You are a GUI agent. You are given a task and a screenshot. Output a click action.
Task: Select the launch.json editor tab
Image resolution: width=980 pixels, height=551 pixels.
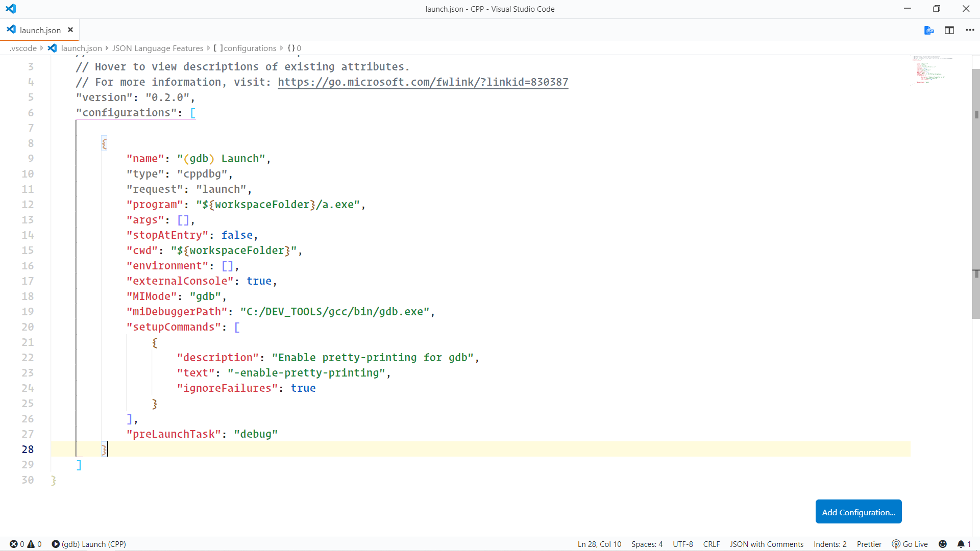40,30
